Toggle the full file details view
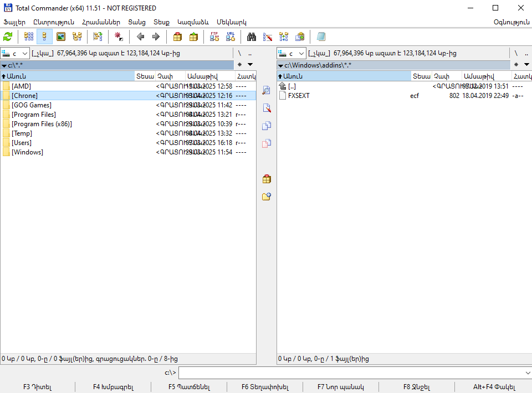 [44, 37]
